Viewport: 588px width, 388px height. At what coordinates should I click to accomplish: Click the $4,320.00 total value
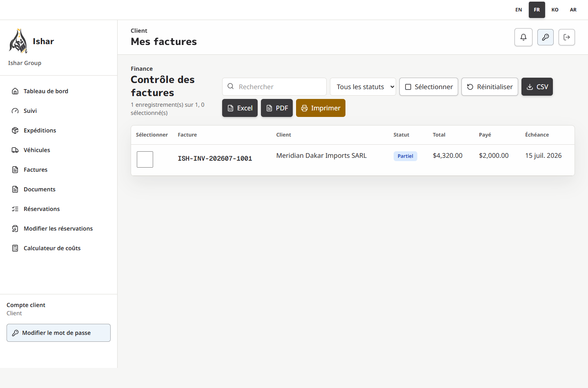[x=448, y=155]
